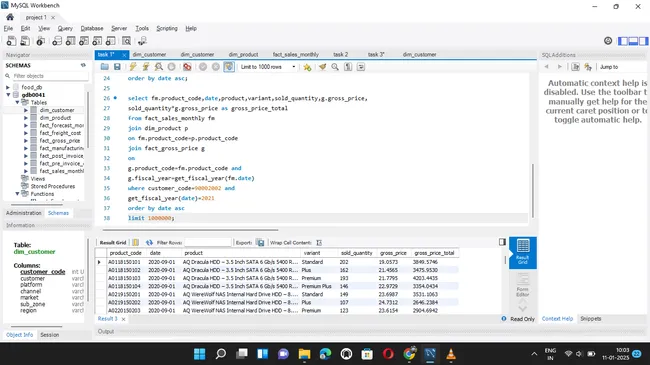Open a script file in the editor
The image size is (650, 365).
[x=104, y=67]
